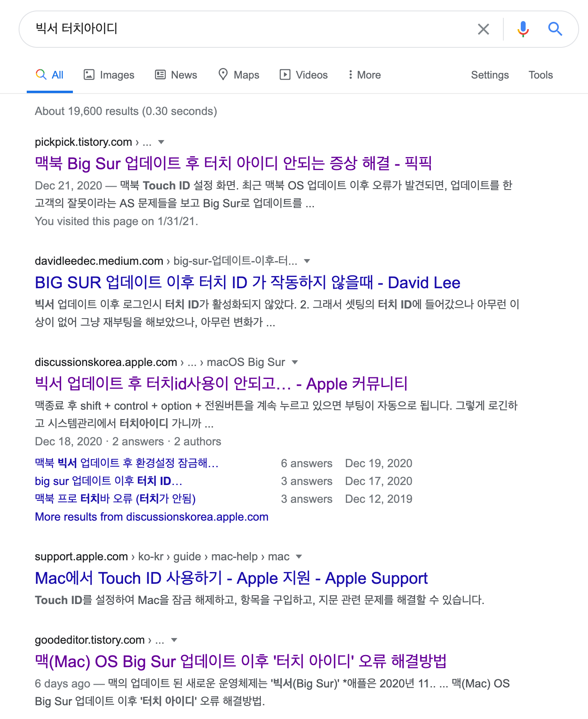Click the All tab magnifier icon
Image resolution: width=588 pixels, height=719 pixels.
[x=41, y=74]
